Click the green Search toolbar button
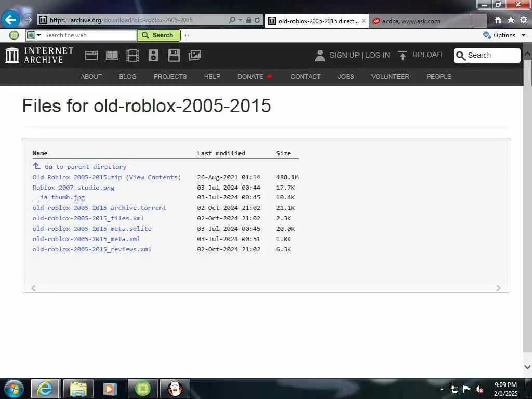Viewport: 532px width, 399px height. point(159,35)
